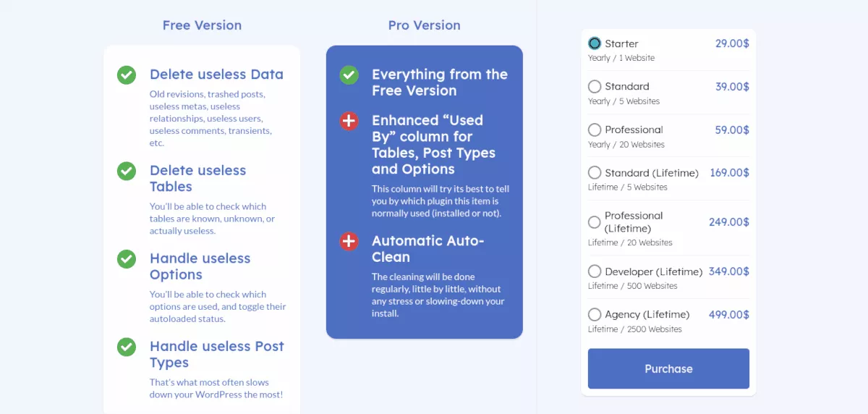This screenshot has height=414, width=868.
Task: Click the 499.00$ Agency price
Action: (x=728, y=315)
